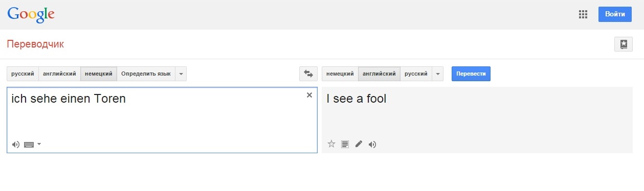Open the virtual keyboard icon
The image size is (644, 191).
[x=29, y=145]
